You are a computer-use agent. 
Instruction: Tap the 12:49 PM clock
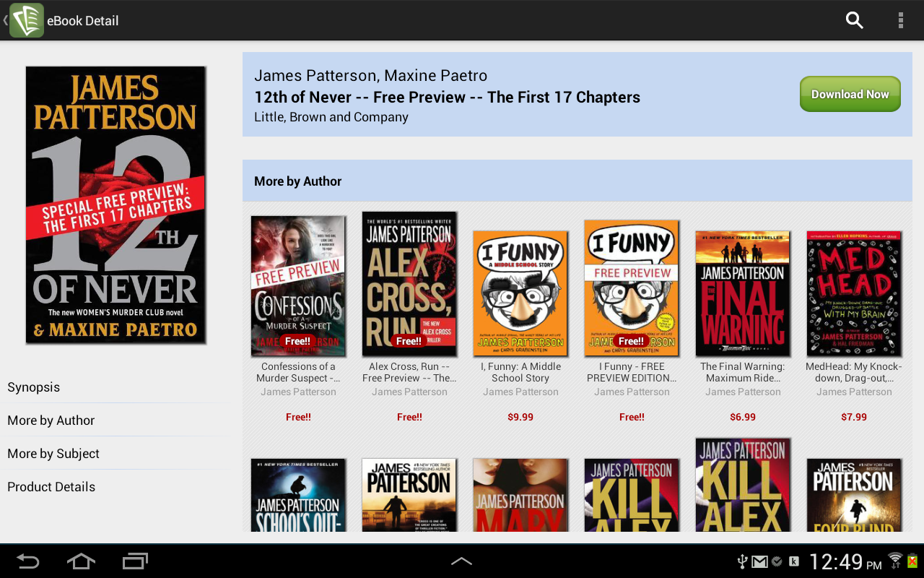point(845,561)
